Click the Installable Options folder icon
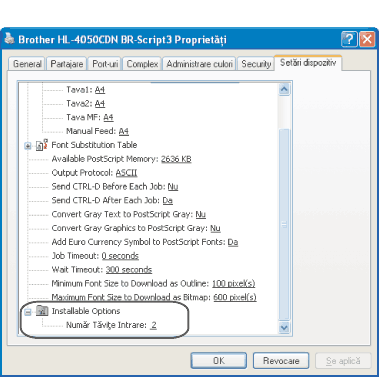 [42, 311]
